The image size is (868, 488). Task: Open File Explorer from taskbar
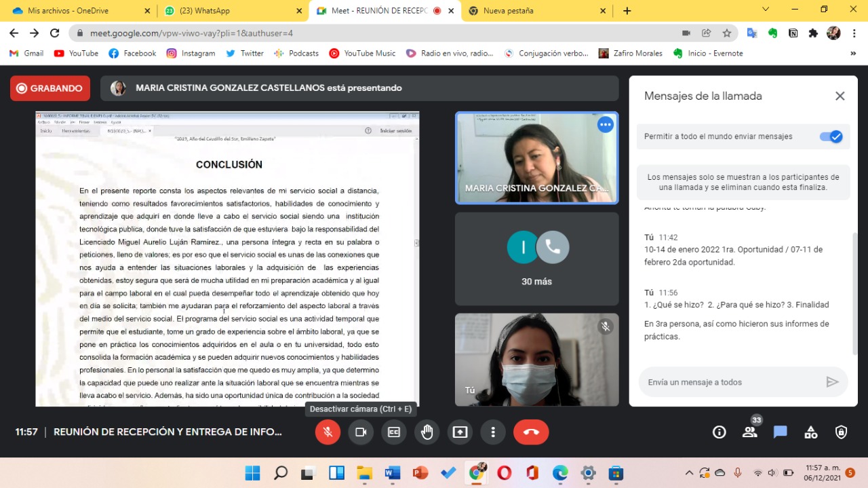(365, 472)
